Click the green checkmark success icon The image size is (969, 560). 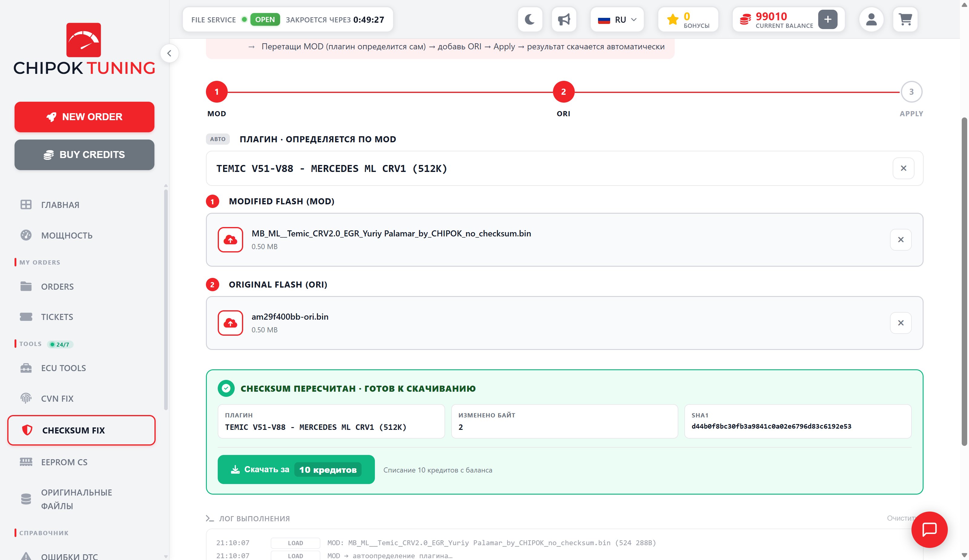pyautogui.click(x=226, y=388)
